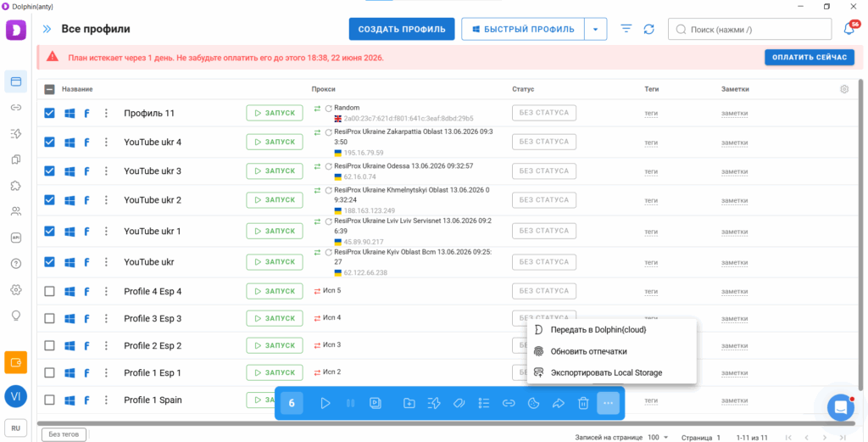
Task: Check the Profile 4 Esp 4 checkbox
Action: click(x=49, y=291)
